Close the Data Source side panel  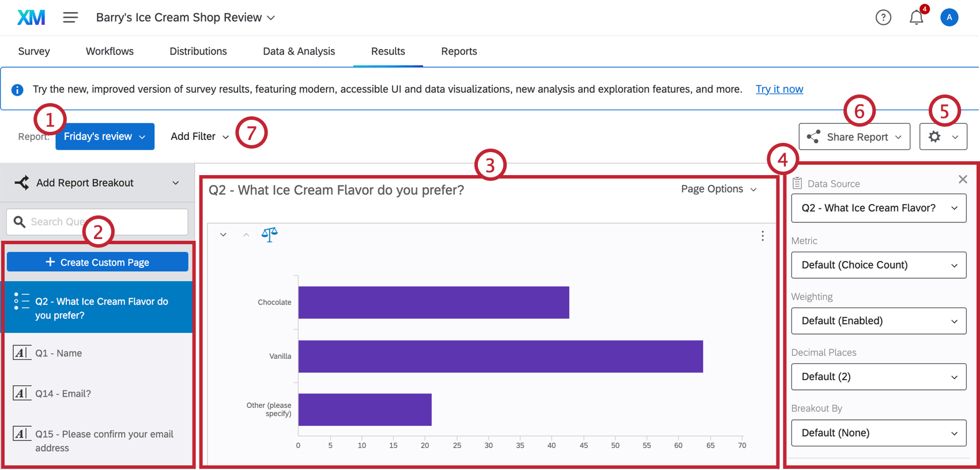click(962, 180)
